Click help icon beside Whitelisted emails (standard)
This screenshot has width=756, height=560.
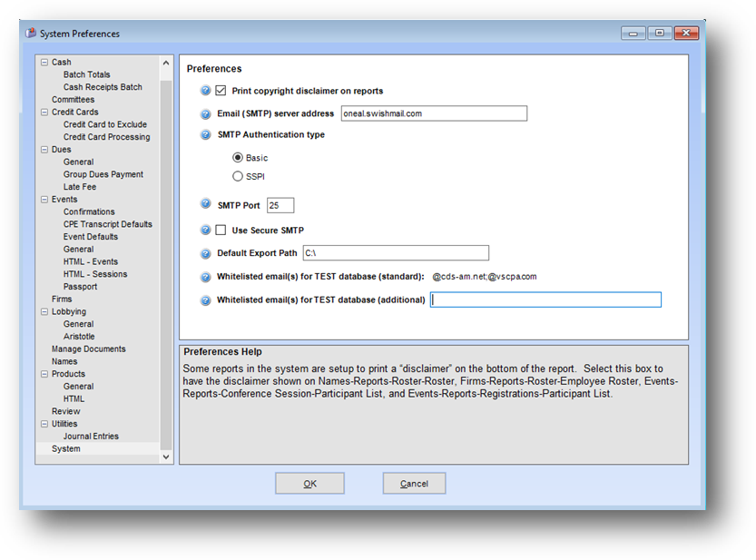point(205,277)
